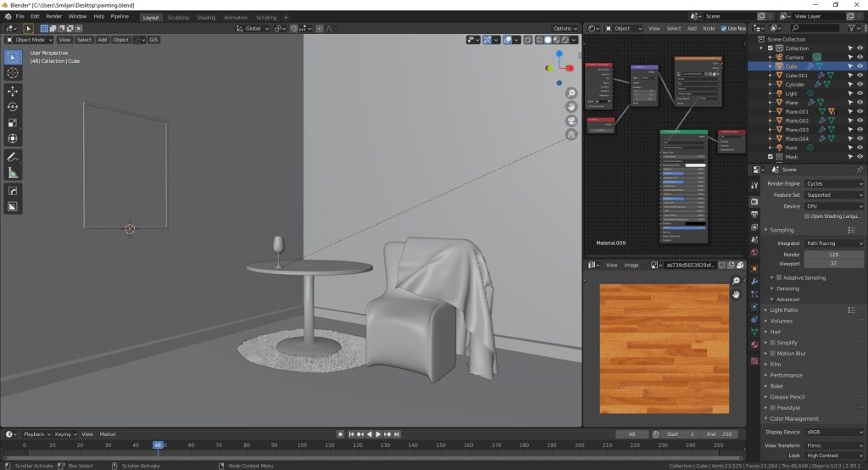Screen dimensions: 868x470
Task: Click the Render samples field showing 128
Action: (834, 254)
